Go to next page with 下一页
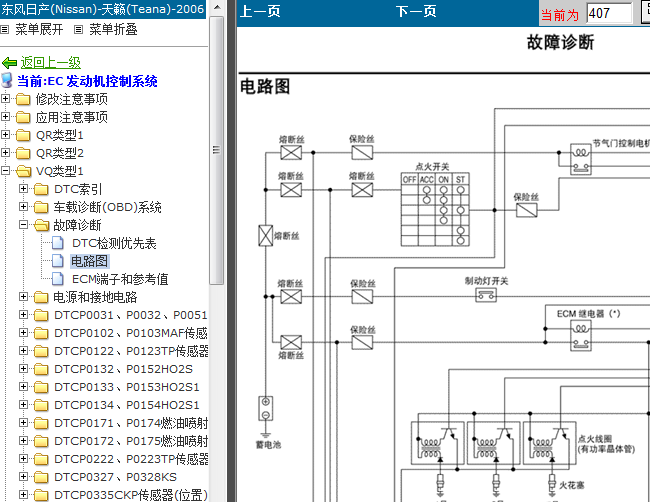 (416, 11)
